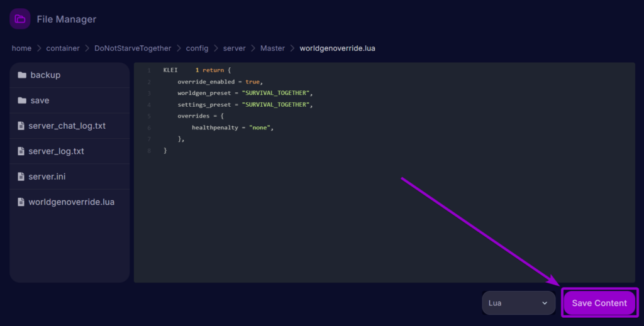The image size is (644, 326).
Task: Place cursor on the override_enabled code line
Action: click(x=219, y=82)
